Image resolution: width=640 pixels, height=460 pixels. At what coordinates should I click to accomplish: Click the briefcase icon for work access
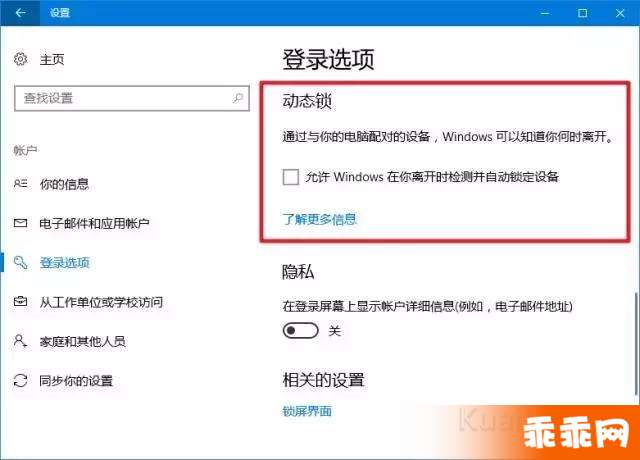tap(20, 302)
